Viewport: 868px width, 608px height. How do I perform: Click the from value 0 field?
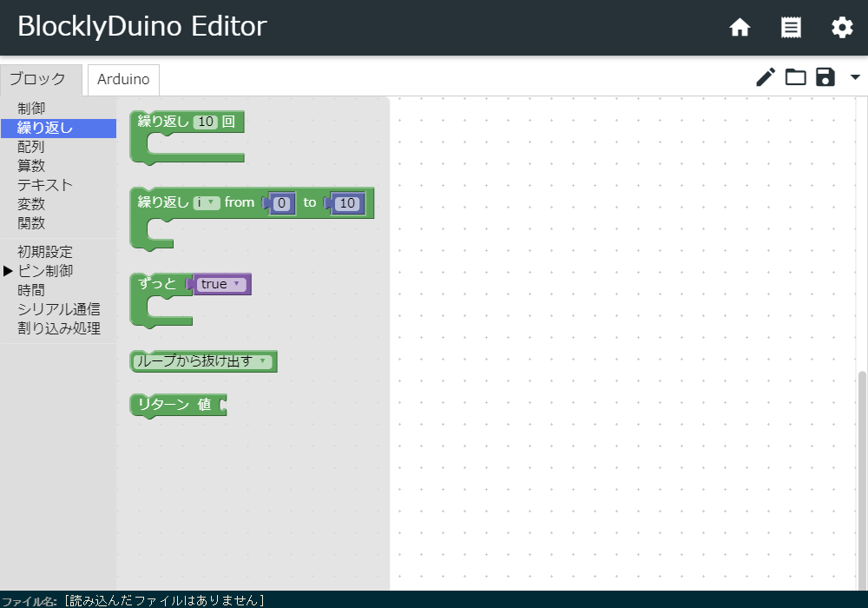click(x=282, y=203)
